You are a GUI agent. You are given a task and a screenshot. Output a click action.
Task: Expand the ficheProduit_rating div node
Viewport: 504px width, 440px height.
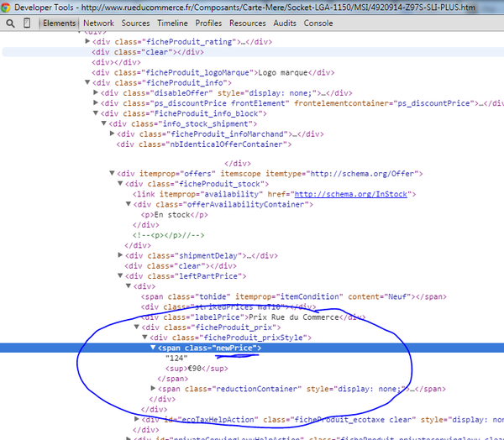(87, 41)
